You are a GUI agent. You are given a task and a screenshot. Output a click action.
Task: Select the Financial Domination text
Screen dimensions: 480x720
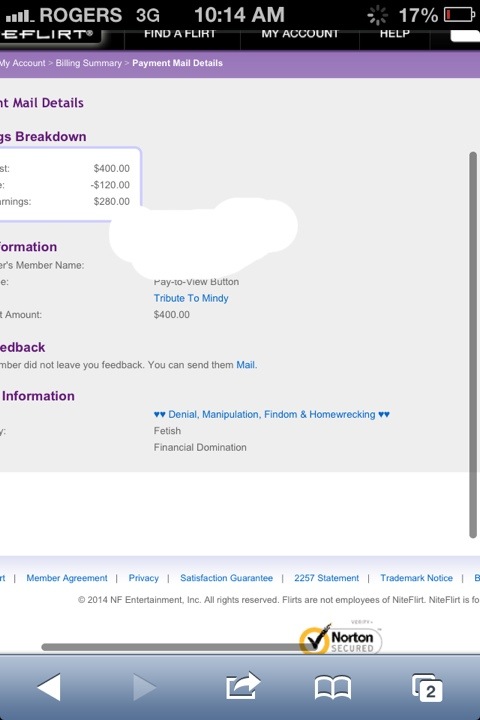(x=200, y=447)
